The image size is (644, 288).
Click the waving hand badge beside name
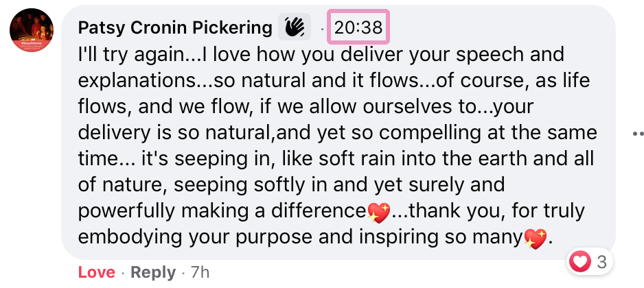click(x=295, y=28)
